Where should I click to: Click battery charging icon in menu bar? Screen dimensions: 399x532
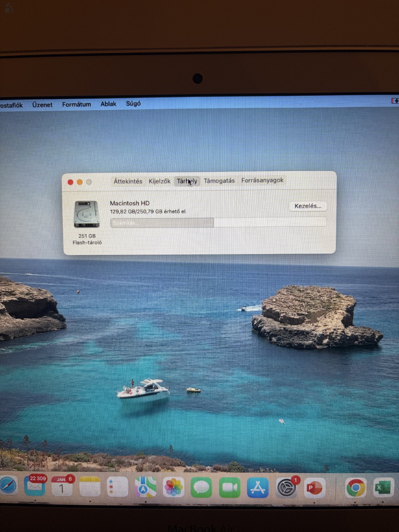click(395, 101)
